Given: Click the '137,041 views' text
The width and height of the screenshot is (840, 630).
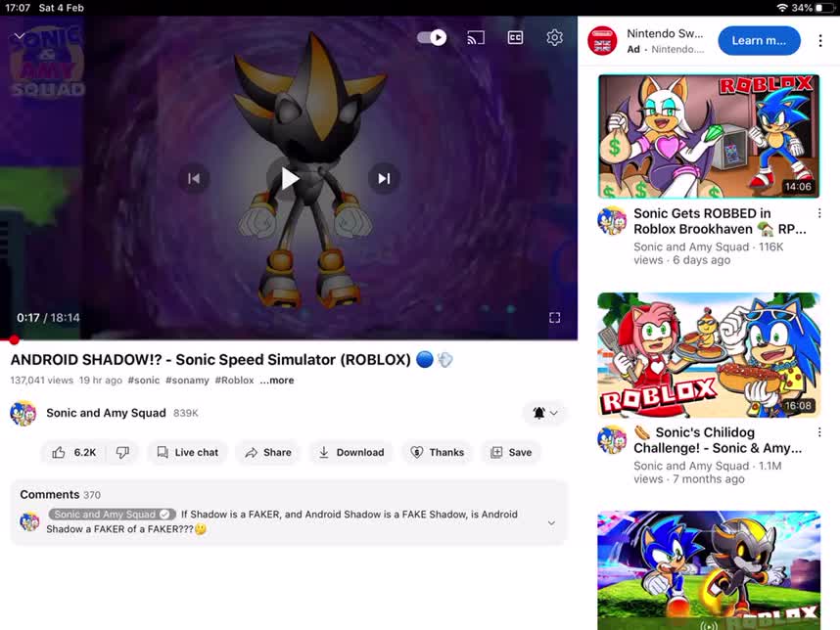Looking at the screenshot, I should pyautogui.click(x=42, y=380).
